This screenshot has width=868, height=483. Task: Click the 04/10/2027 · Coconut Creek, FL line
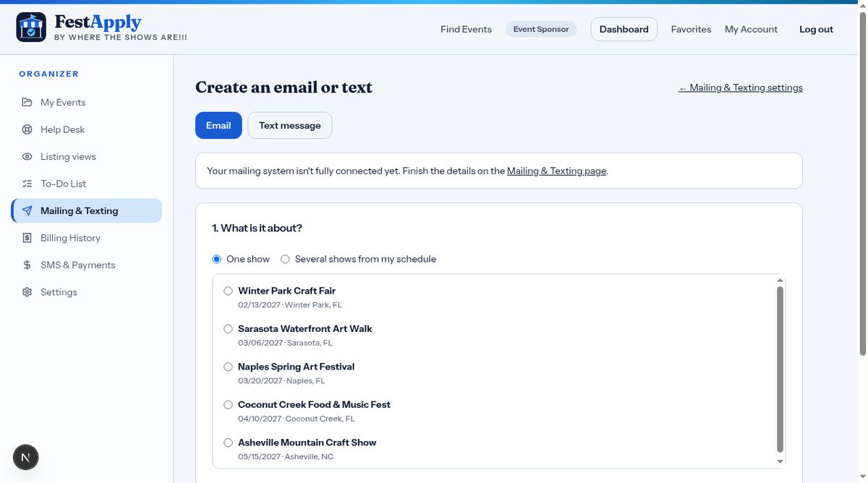297,419
